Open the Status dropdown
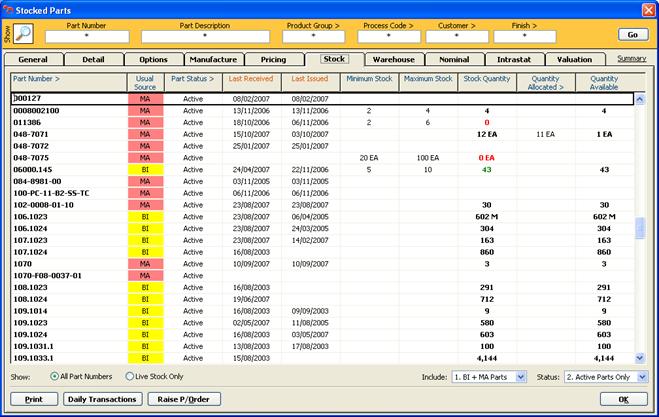This screenshot has width=659, height=417. [642, 377]
